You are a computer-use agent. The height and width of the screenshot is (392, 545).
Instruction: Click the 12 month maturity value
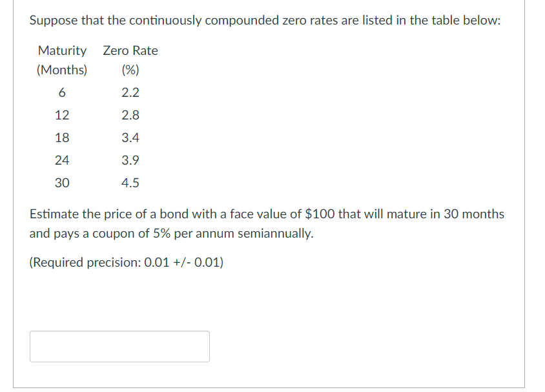[x=63, y=115]
